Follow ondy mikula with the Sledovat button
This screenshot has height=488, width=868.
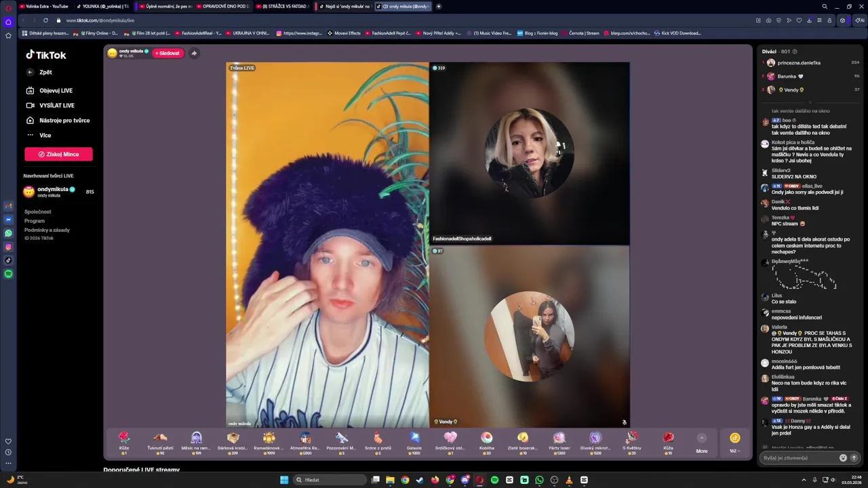point(168,53)
